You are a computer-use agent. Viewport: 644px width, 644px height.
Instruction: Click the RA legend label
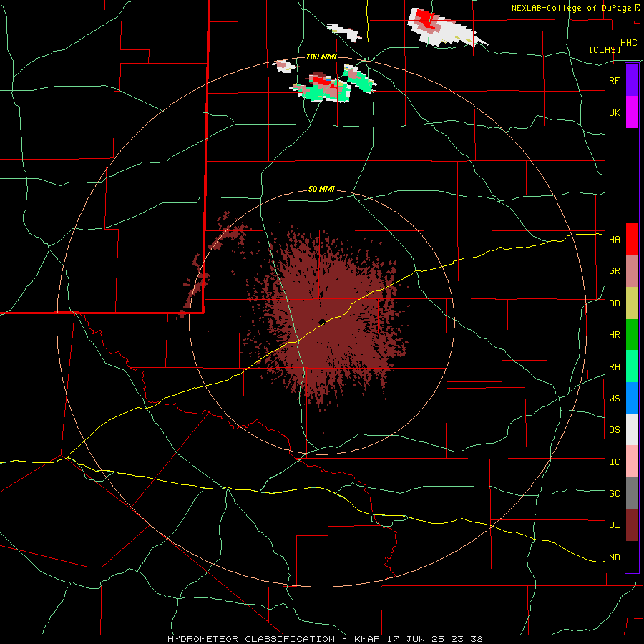pyautogui.click(x=614, y=367)
